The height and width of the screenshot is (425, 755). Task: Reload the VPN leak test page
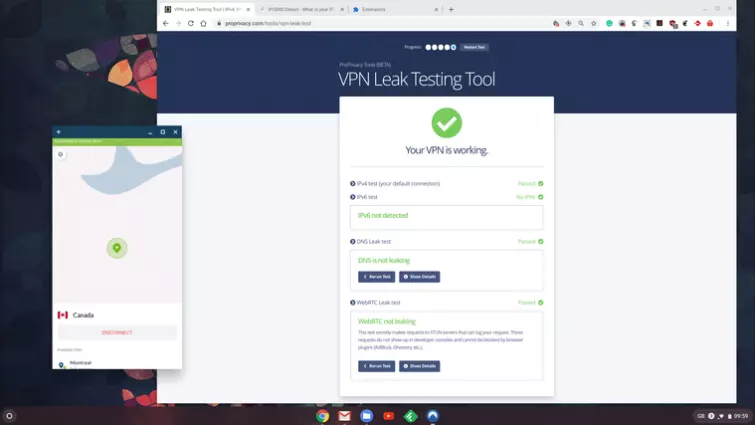(x=191, y=23)
